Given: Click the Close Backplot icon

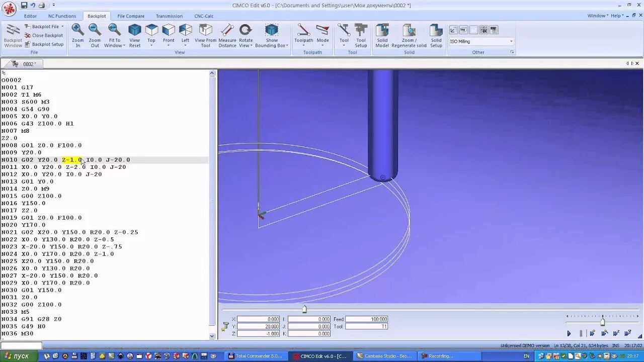Looking at the screenshot, I should coord(28,36).
